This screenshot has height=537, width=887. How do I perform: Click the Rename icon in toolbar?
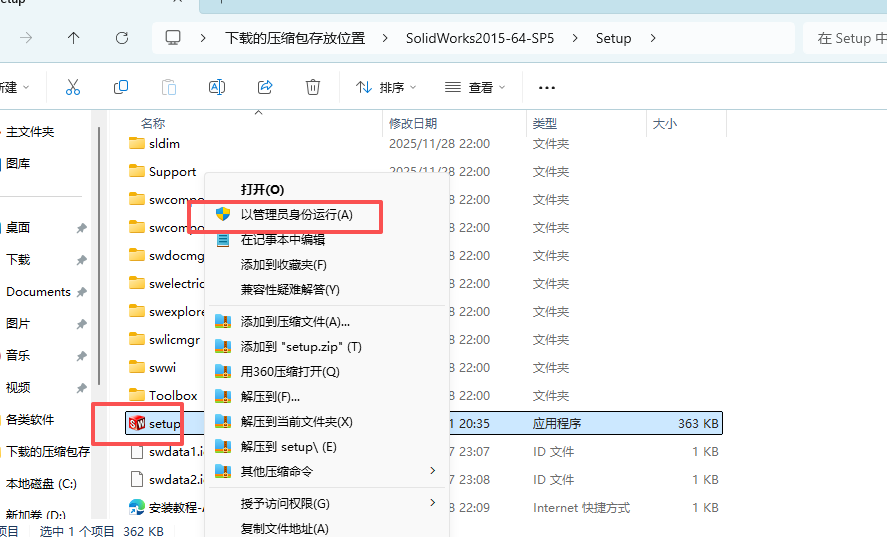[x=217, y=87]
